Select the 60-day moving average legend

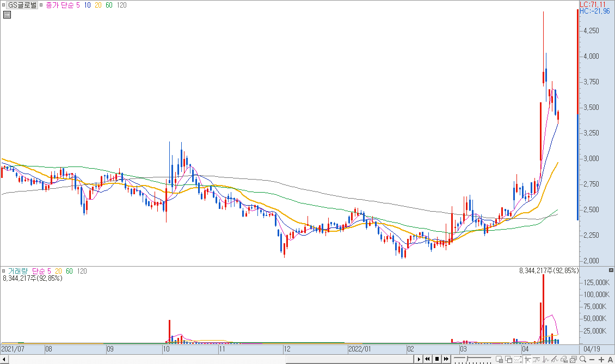109,5
